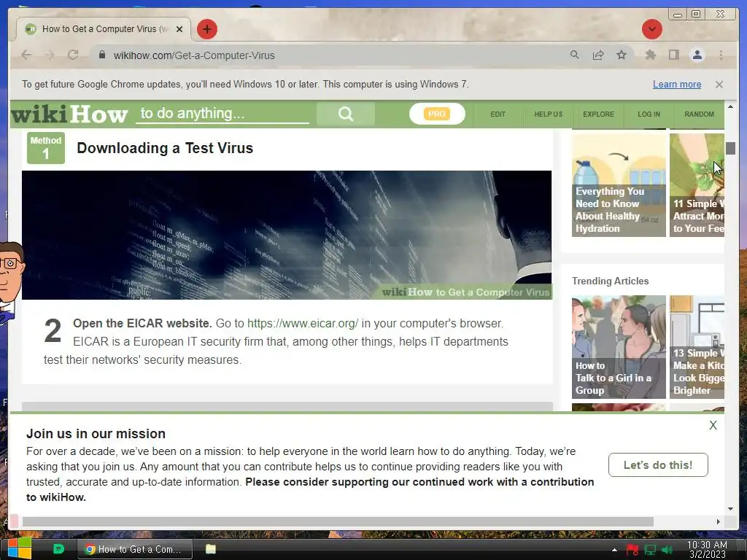
Task: Open the HELP US menu item
Action: click(x=549, y=114)
